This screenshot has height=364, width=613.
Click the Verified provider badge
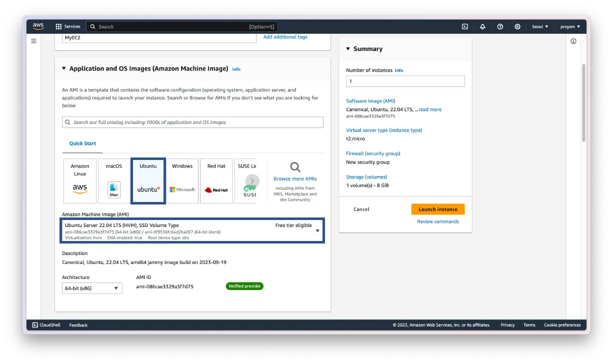[x=244, y=286]
